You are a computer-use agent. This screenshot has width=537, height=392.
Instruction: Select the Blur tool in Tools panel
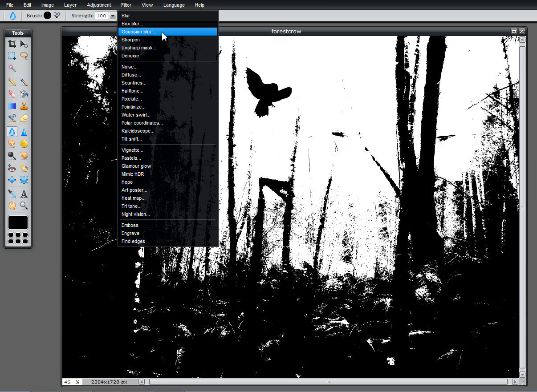point(12,132)
